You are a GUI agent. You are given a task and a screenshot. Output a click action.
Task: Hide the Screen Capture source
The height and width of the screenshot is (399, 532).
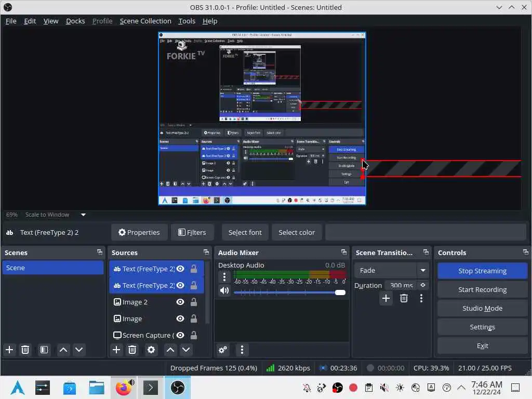pos(180,335)
